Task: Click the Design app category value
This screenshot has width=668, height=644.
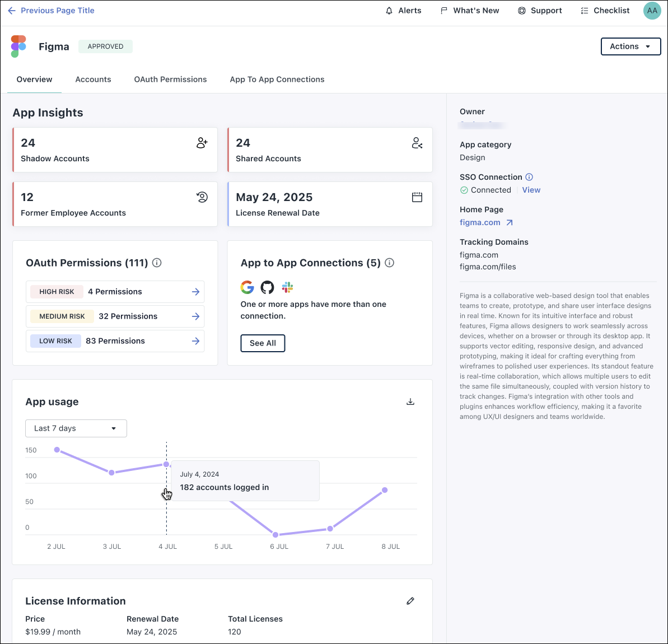Action: click(x=473, y=158)
